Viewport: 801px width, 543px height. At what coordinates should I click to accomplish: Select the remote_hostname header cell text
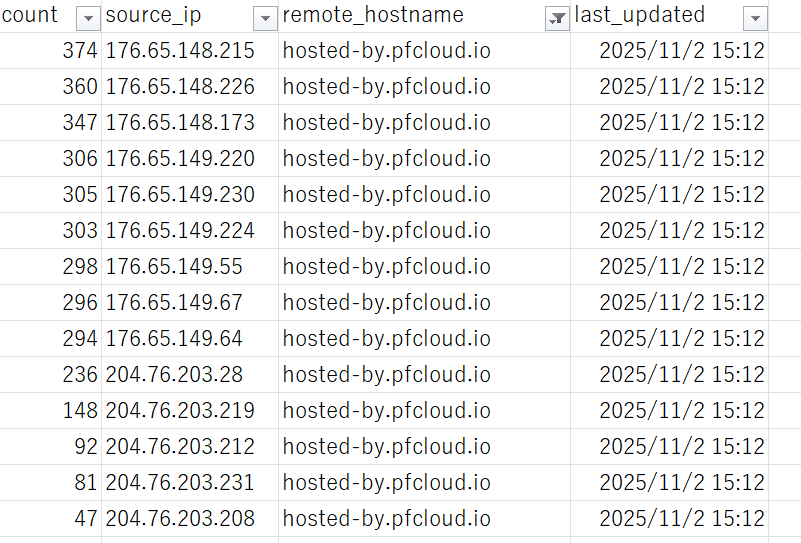pos(373,16)
